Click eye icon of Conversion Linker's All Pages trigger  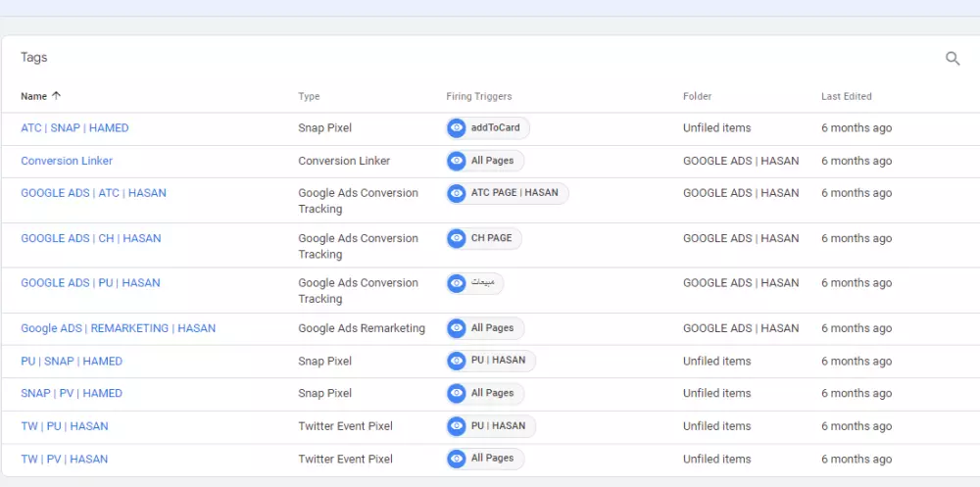coord(457,161)
